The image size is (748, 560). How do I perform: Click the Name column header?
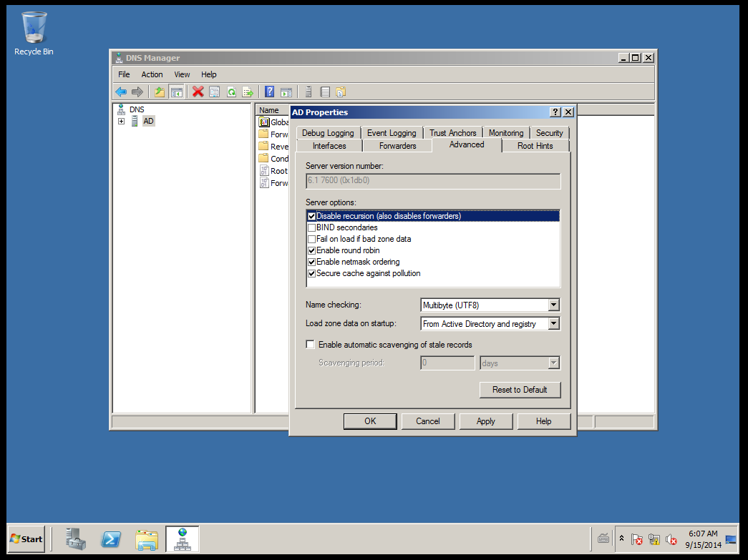[x=273, y=110]
